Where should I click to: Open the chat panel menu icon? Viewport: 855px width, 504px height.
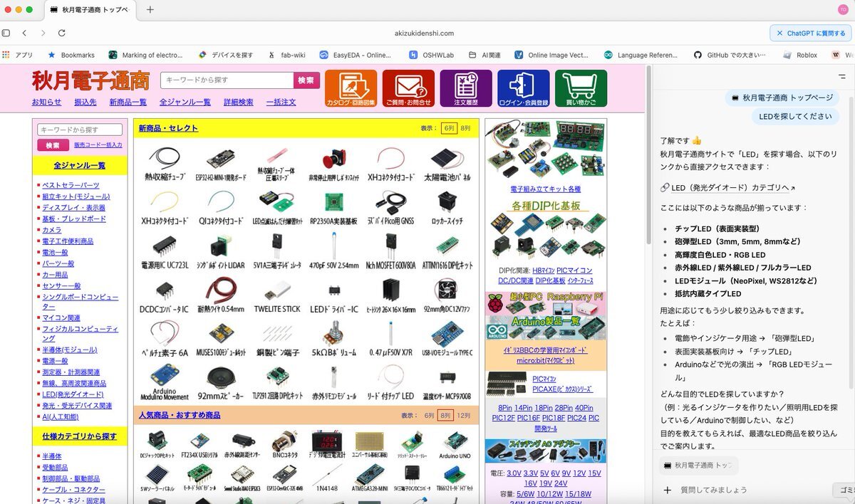coord(842,76)
